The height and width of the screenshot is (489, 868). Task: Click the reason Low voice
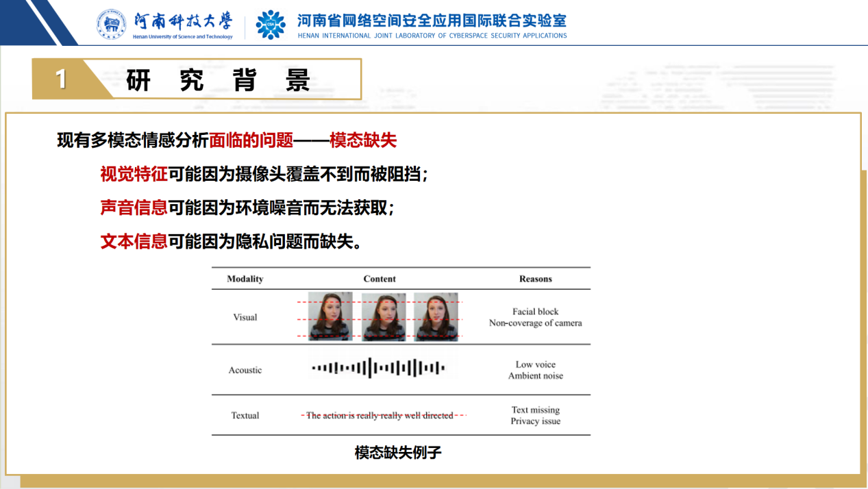[x=536, y=364]
